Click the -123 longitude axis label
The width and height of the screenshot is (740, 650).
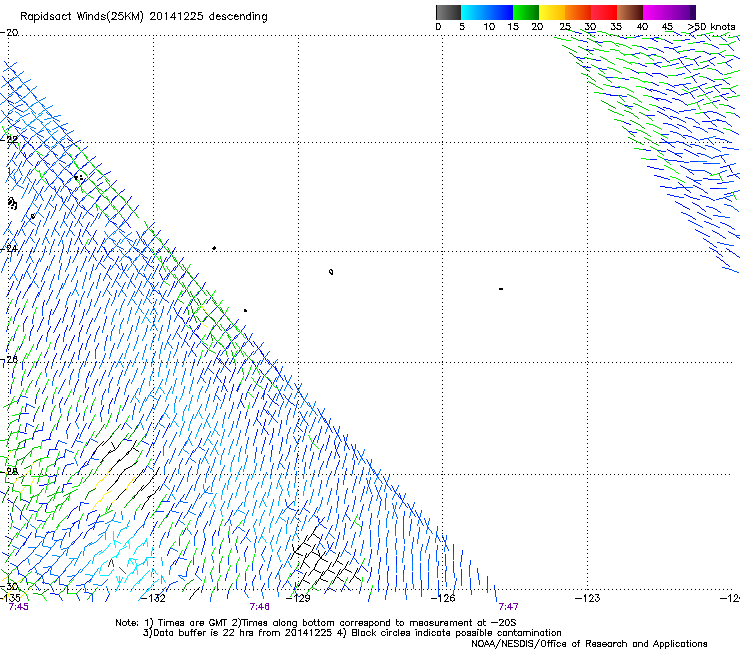[x=587, y=598]
